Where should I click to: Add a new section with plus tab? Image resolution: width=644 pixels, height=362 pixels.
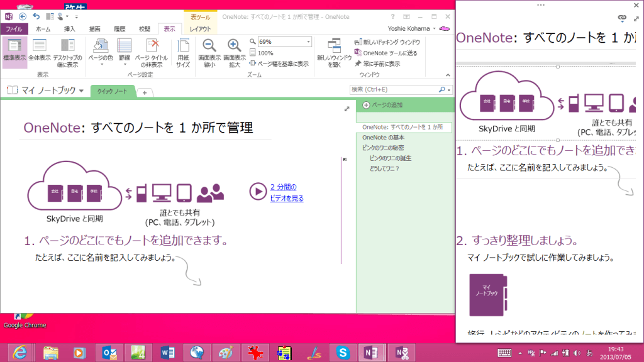tap(145, 93)
